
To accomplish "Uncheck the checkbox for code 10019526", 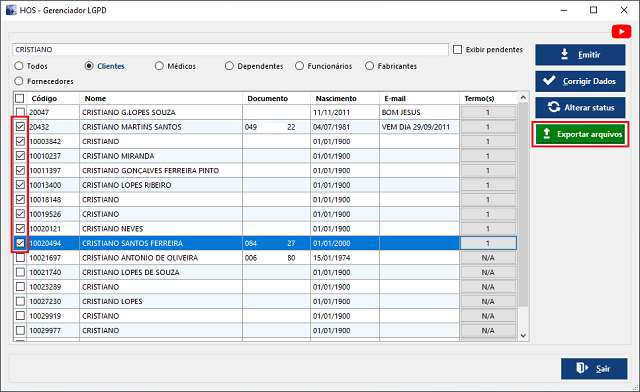I will pyautogui.click(x=20, y=214).
